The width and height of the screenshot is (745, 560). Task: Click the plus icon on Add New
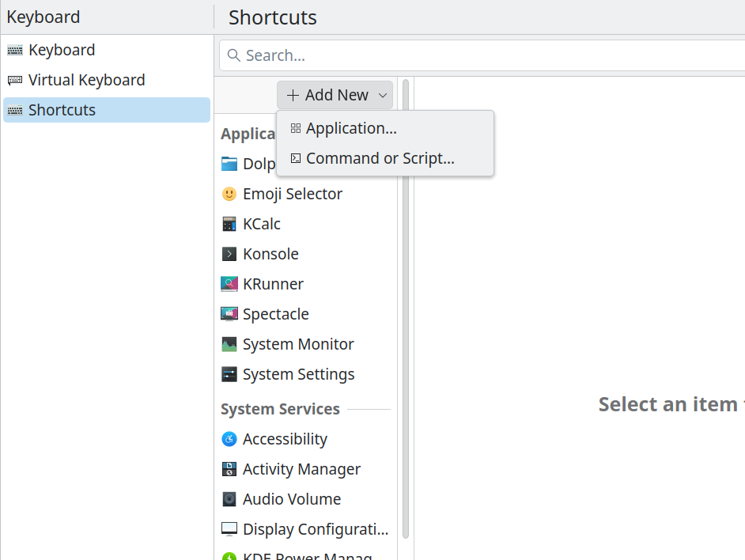tap(293, 95)
